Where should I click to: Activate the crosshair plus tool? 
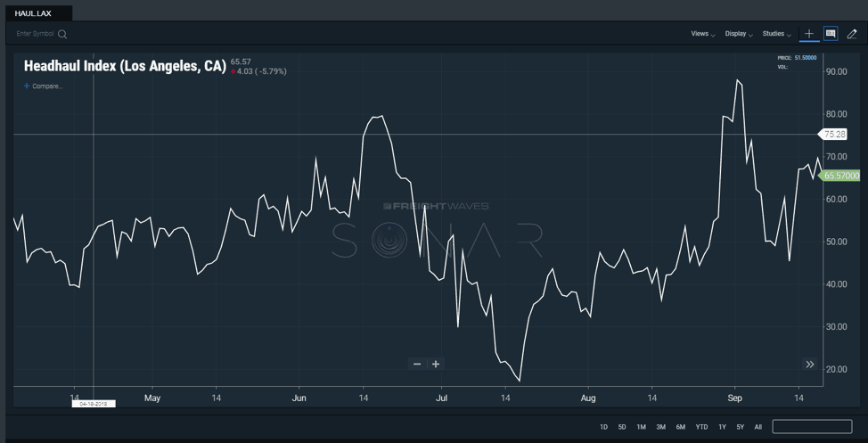pos(809,34)
